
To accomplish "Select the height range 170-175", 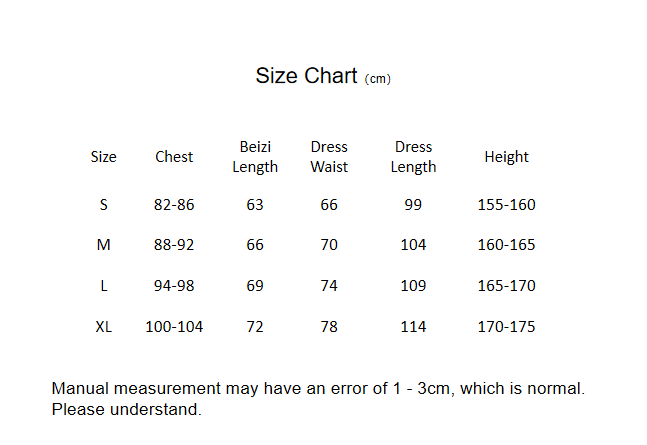I will point(506,327).
